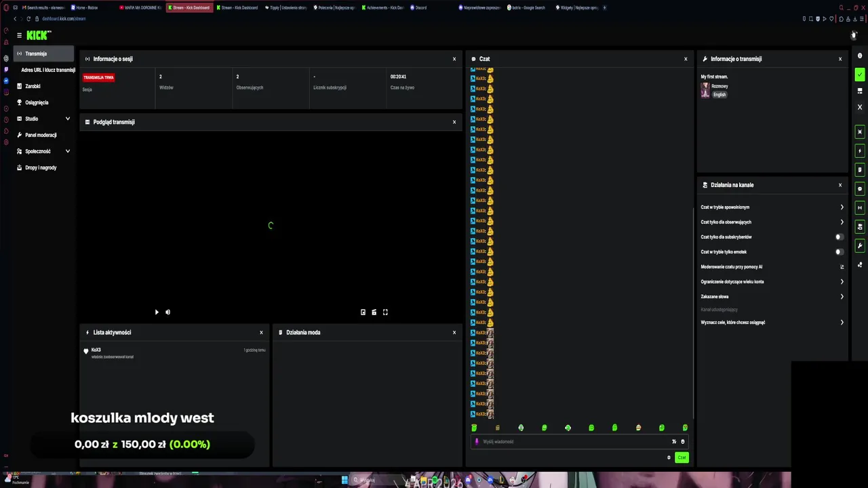868x488 pixels.
Task: Close the Działania na kanale panel
Action: [x=840, y=185]
